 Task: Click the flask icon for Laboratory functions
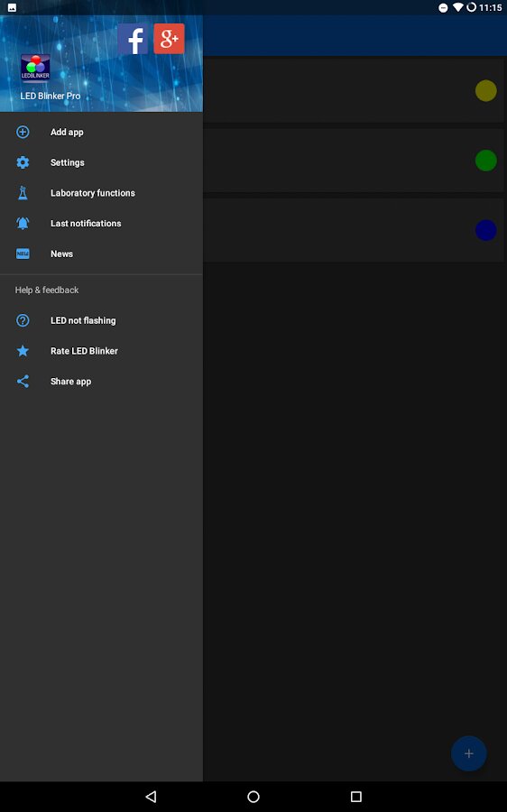pos(23,193)
